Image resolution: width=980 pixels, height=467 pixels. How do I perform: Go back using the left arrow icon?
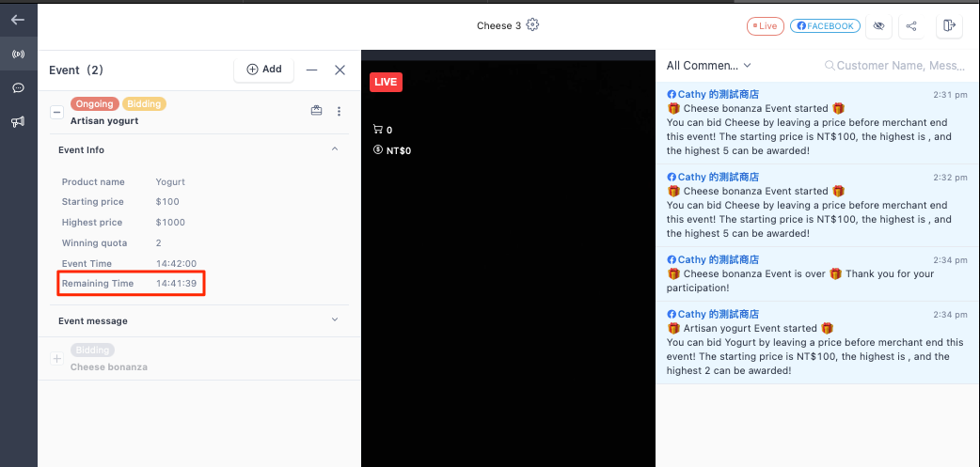tap(18, 20)
